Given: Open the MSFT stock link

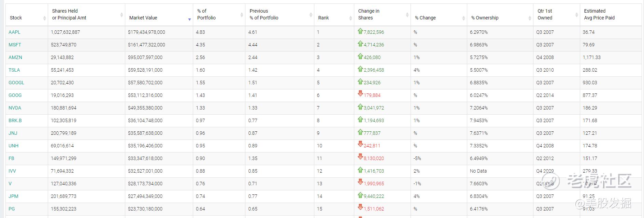Looking at the screenshot, I should (x=15, y=45).
